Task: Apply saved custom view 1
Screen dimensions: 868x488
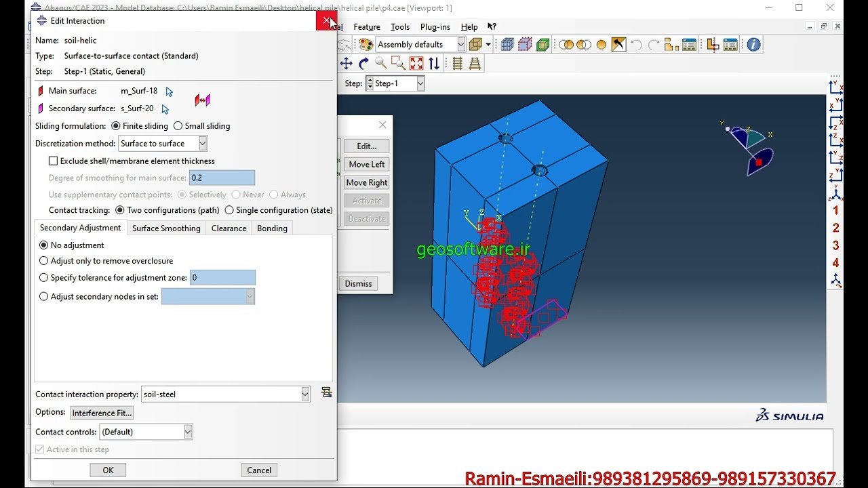Action: (836, 211)
